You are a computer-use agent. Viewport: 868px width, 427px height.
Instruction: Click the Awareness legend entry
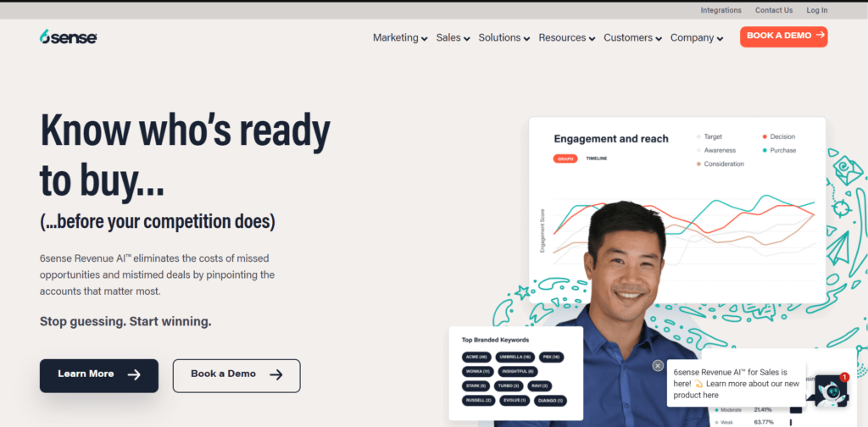tap(716, 151)
